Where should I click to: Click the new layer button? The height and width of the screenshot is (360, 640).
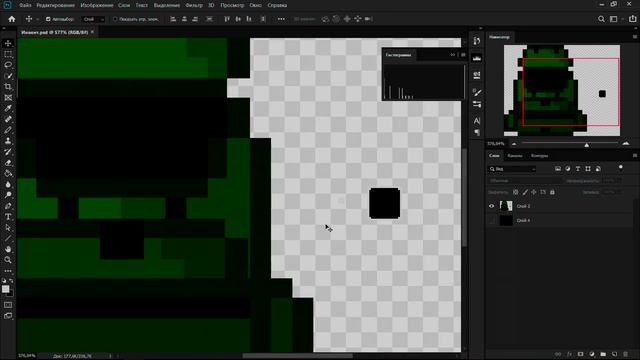[614, 354]
